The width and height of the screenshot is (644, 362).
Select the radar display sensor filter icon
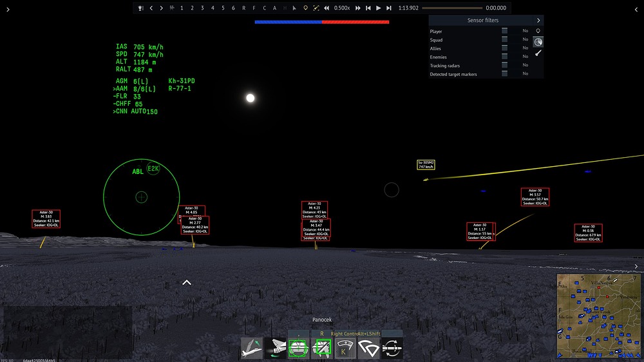538,42
